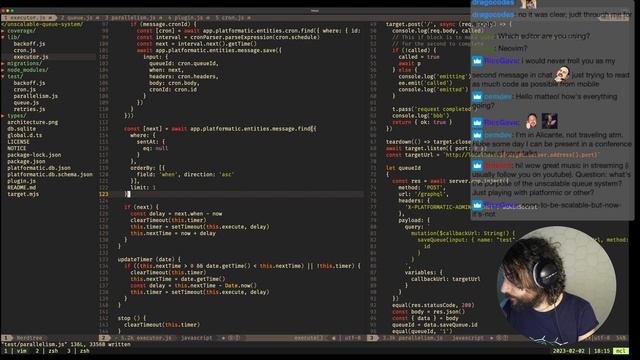
Task: Click the clock 18:15 in tmux bar
Action: tap(602, 351)
